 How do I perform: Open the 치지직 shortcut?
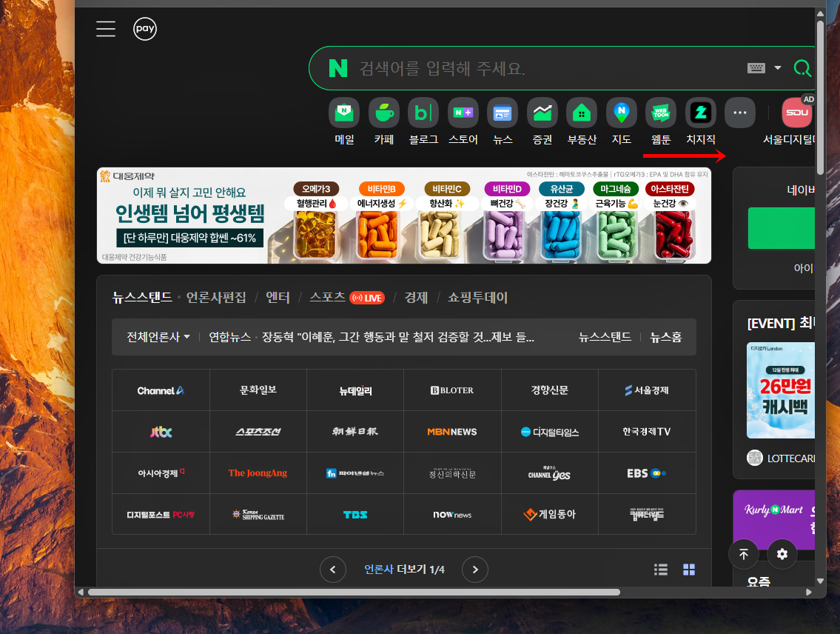coord(701,121)
